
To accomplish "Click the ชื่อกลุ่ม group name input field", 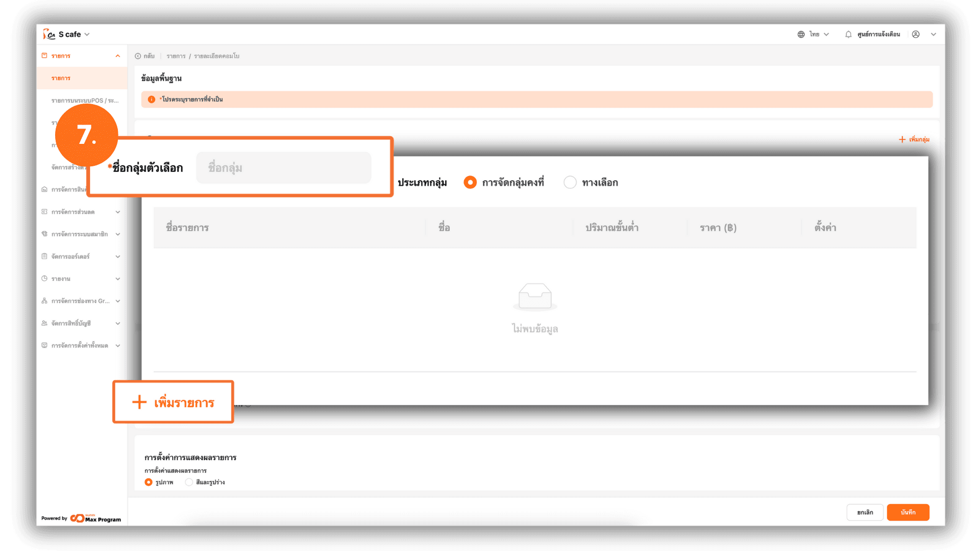I will tap(283, 168).
